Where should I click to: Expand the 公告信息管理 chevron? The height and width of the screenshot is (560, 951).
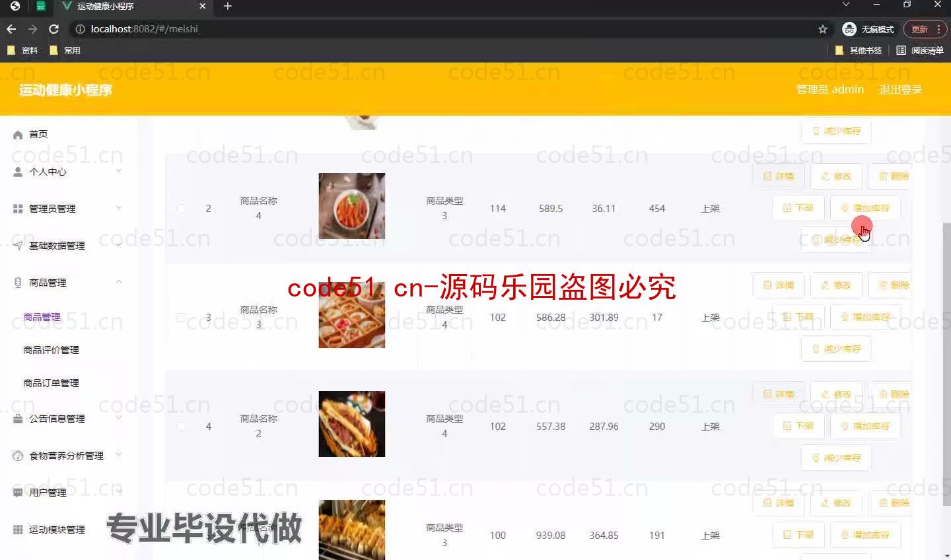(119, 418)
